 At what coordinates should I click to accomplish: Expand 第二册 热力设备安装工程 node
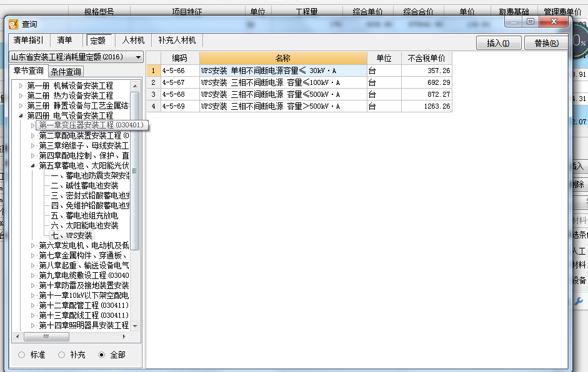[x=21, y=95]
